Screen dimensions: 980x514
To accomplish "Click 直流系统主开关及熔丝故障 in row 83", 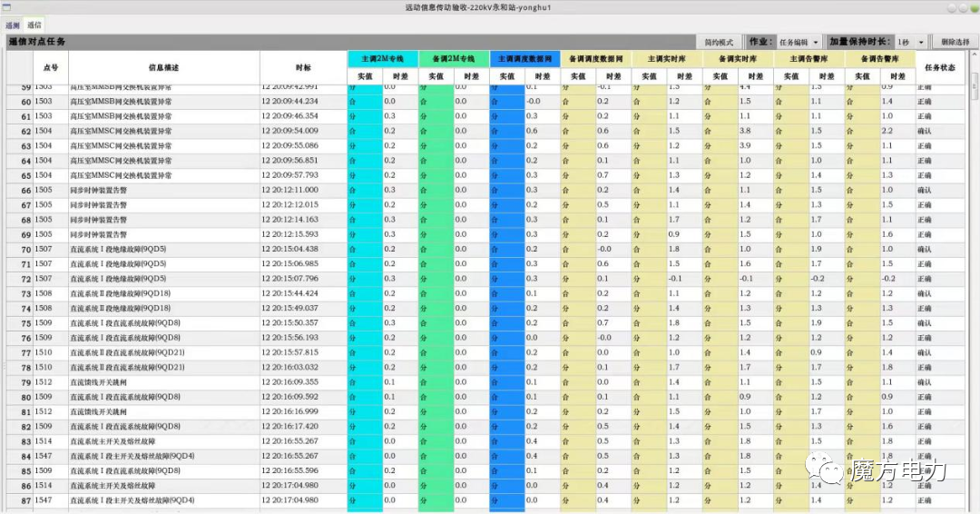I will [113, 441].
